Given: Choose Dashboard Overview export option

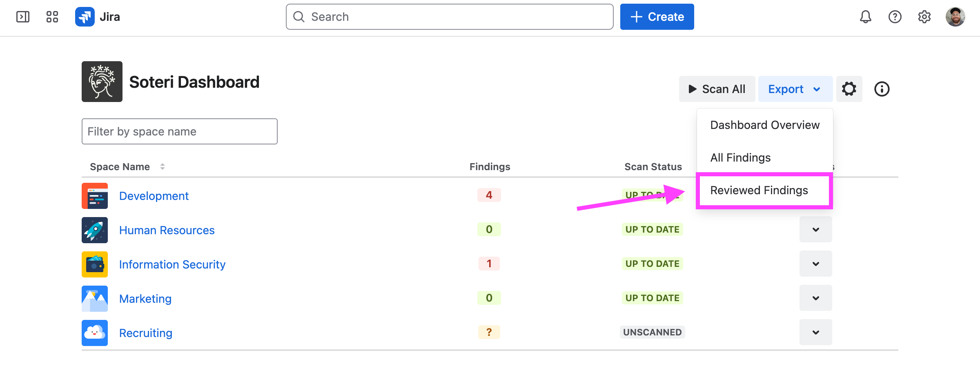Looking at the screenshot, I should coord(764,125).
